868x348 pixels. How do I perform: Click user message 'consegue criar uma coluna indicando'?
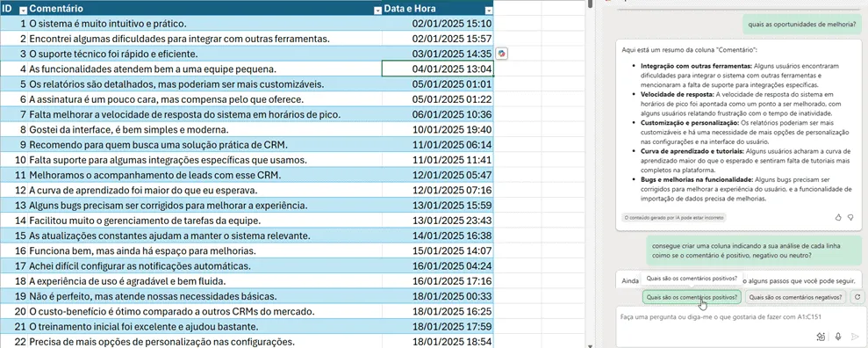coord(754,251)
